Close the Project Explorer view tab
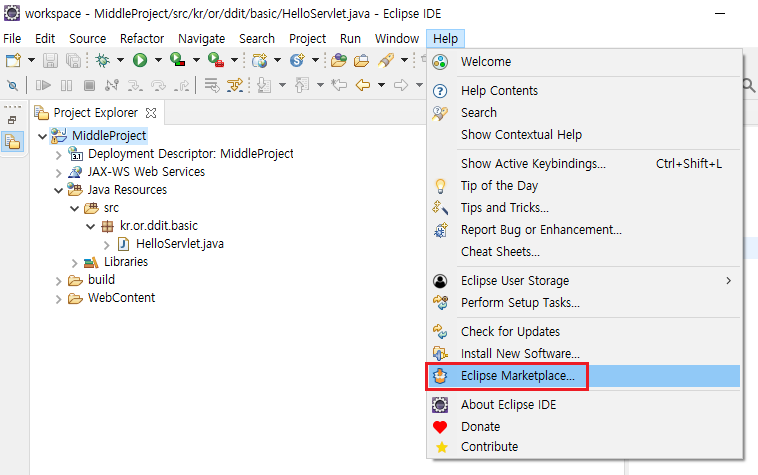This screenshot has width=758, height=475. tap(151, 113)
